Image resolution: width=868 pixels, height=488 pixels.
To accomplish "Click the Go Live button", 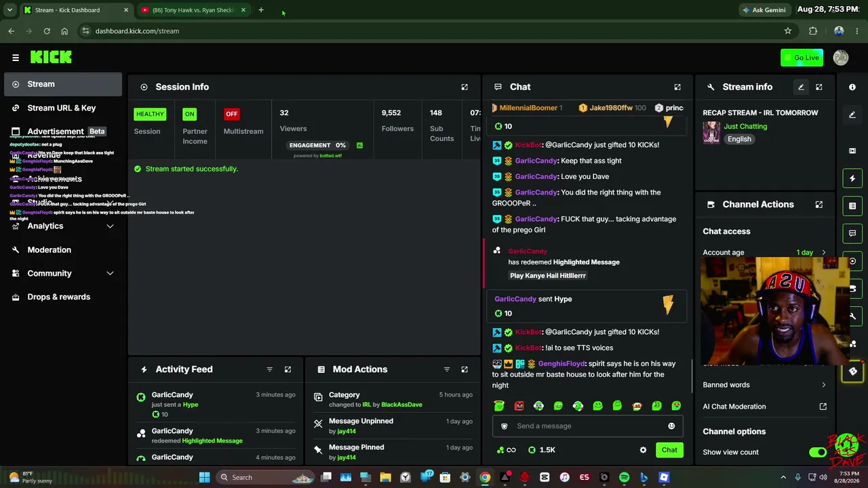I will tap(802, 58).
